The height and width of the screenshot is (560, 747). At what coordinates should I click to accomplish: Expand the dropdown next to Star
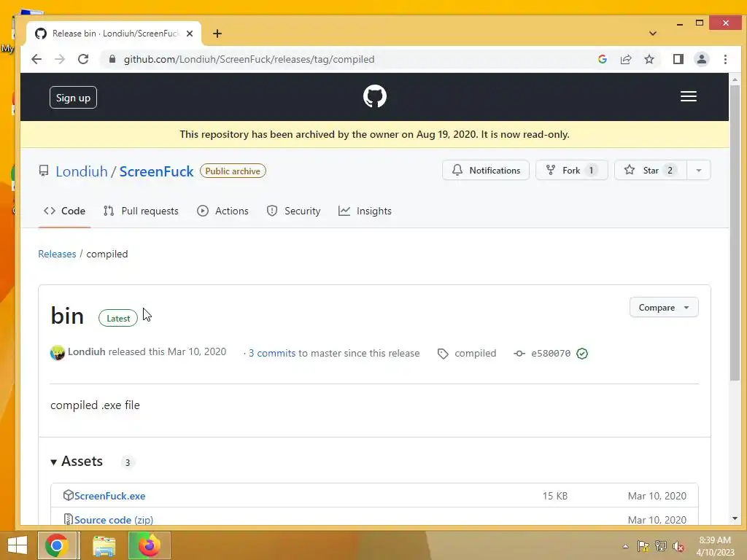(x=699, y=170)
